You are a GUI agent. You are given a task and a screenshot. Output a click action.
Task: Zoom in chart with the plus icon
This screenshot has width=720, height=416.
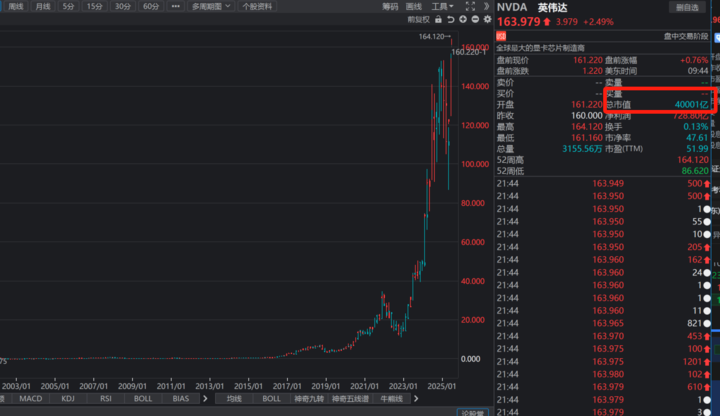(x=463, y=19)
